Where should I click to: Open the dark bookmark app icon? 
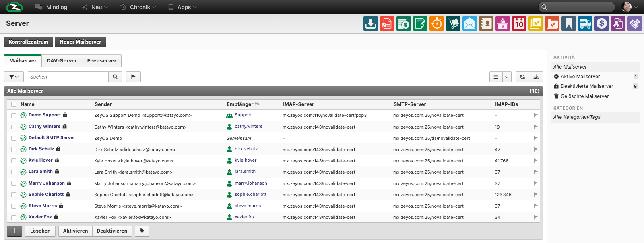[568, 23]
